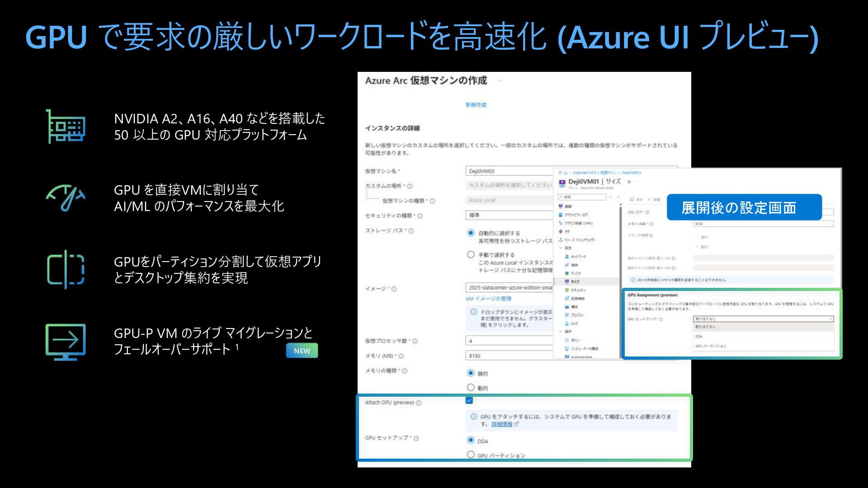Viewport: 868px width, 488px height.
Task: Select 手動で選択する storage path radio
Action: pos(471,254)
